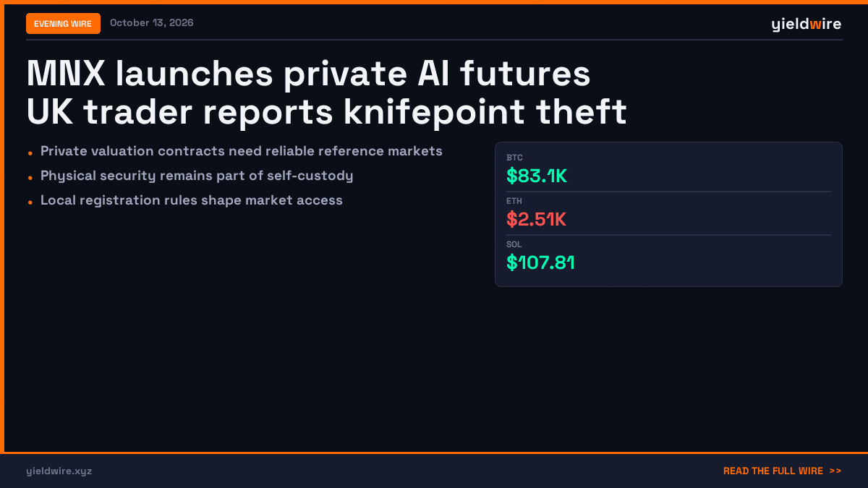The image size is (868, 488).
Task: Open the BTC ticker label
Action: click(514, 158)
